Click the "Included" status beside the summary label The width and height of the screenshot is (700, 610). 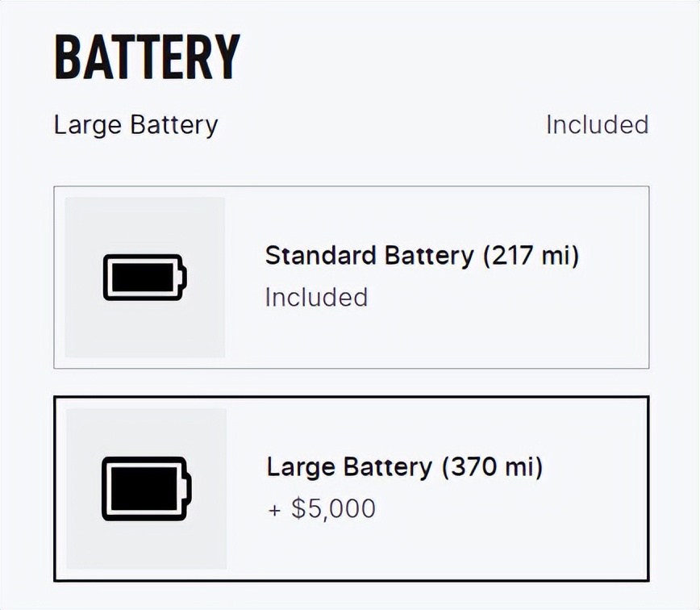pos(597,125)
